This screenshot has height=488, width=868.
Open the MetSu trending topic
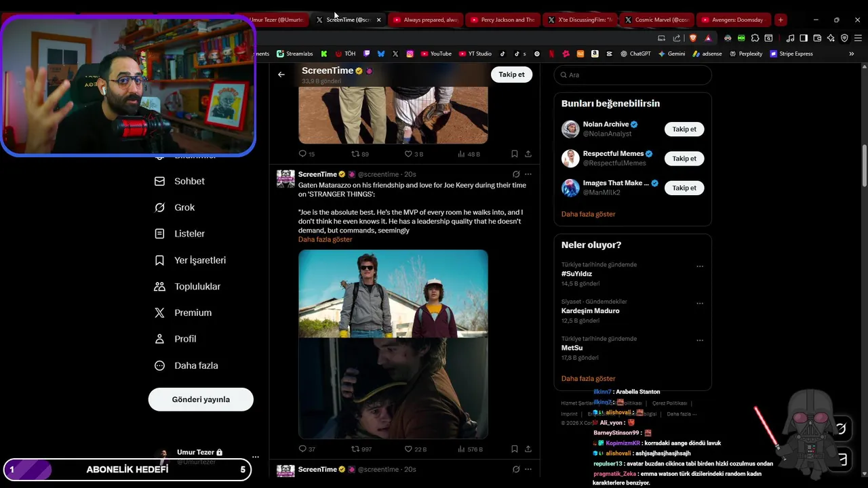coord(572,348)
